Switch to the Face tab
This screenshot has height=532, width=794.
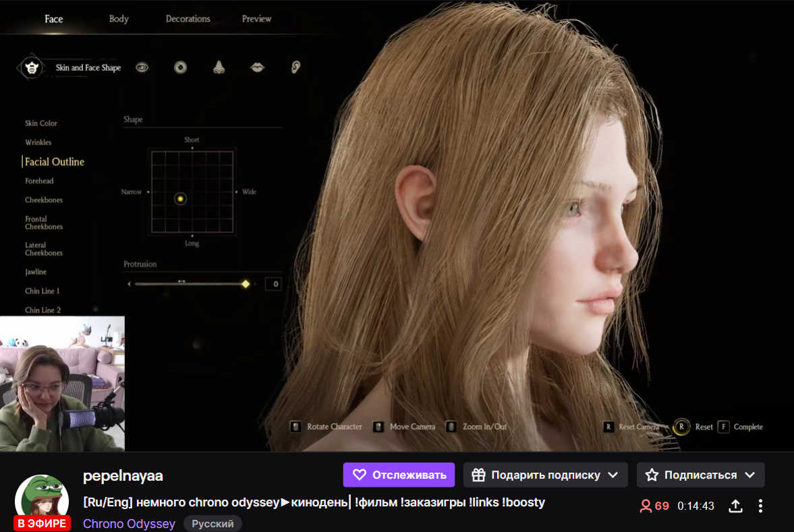54,19
